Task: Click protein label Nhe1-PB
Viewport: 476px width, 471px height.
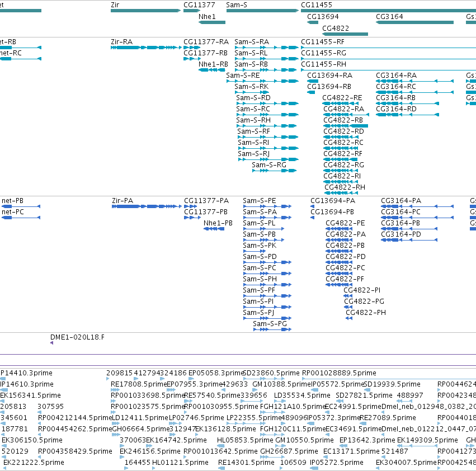Action: (x=218, y=223)
